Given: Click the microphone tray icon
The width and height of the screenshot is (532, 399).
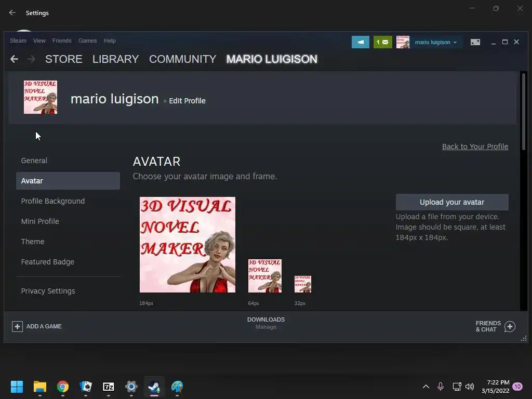Looking at the screenshot, I should (x=441, y=387).
